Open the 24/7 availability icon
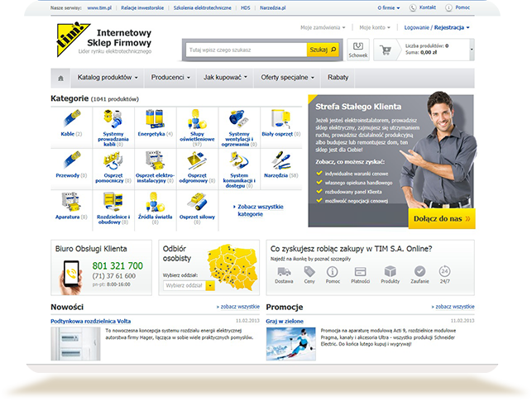Image resolution: width=532 pixels, height=401 pixels. coord(445,271)
